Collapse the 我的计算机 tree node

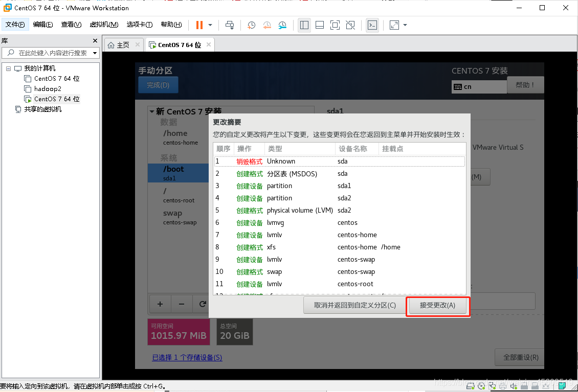(x=9, y=68)
